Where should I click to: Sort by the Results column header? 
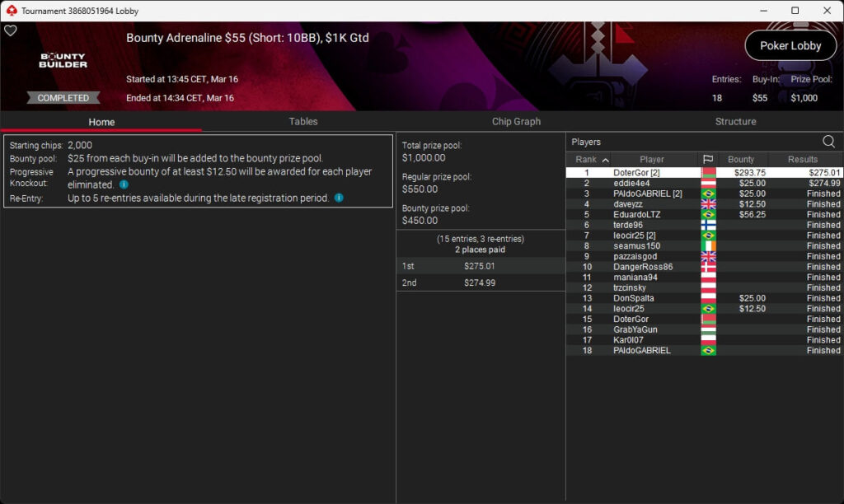(x=803, y=159)
